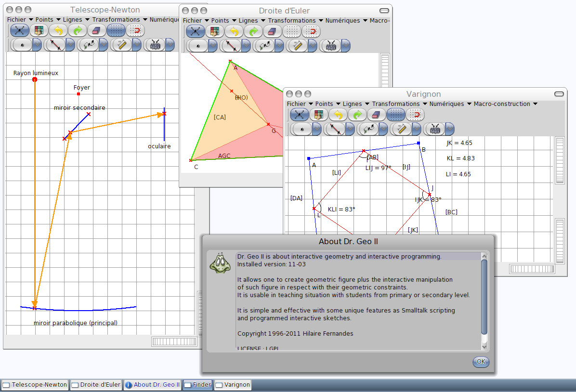576x392 pixels.
Task: Open Finder from the taskbar
Action: tap(197, 385)
